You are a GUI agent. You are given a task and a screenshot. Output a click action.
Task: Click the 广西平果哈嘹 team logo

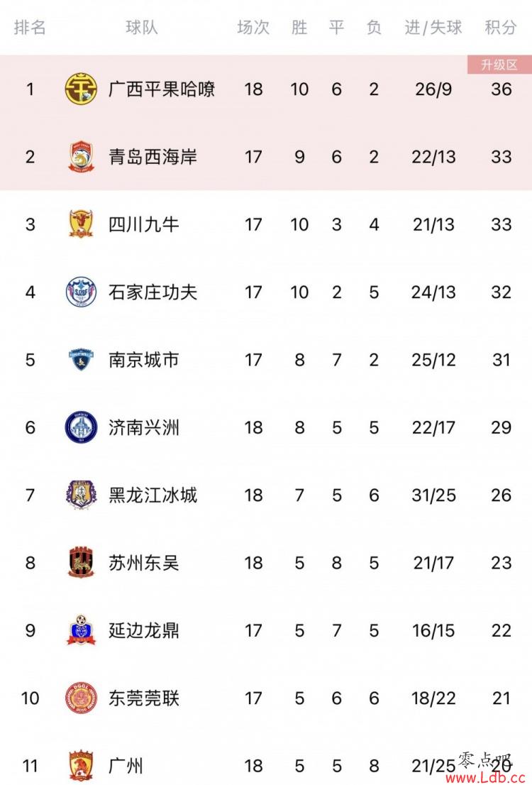(81, 89)
